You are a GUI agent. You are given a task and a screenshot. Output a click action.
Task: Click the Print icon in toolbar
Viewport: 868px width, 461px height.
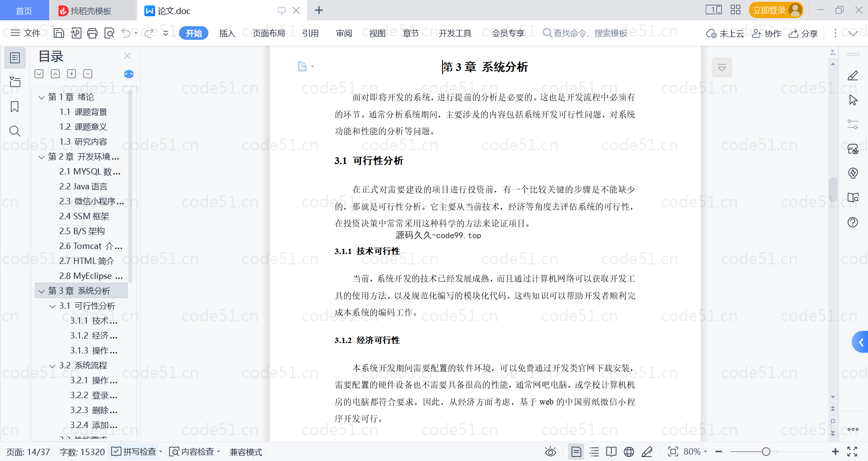[x=92, y=33]
